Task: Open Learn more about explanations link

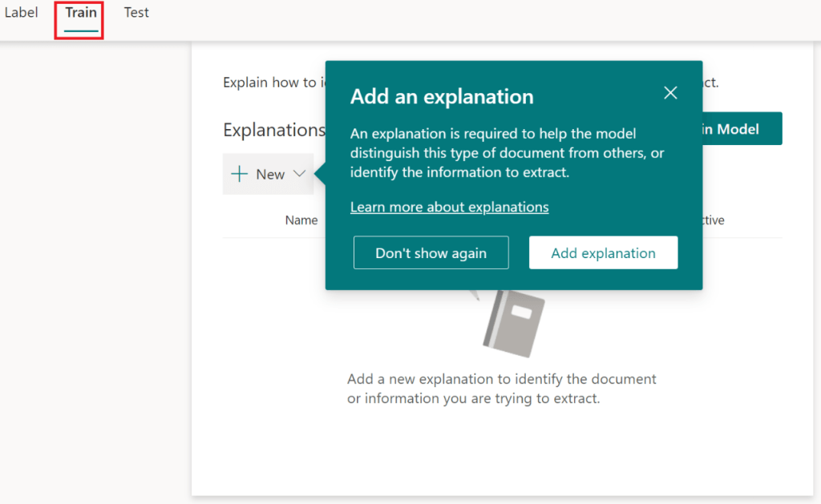Action: point(449,207)
